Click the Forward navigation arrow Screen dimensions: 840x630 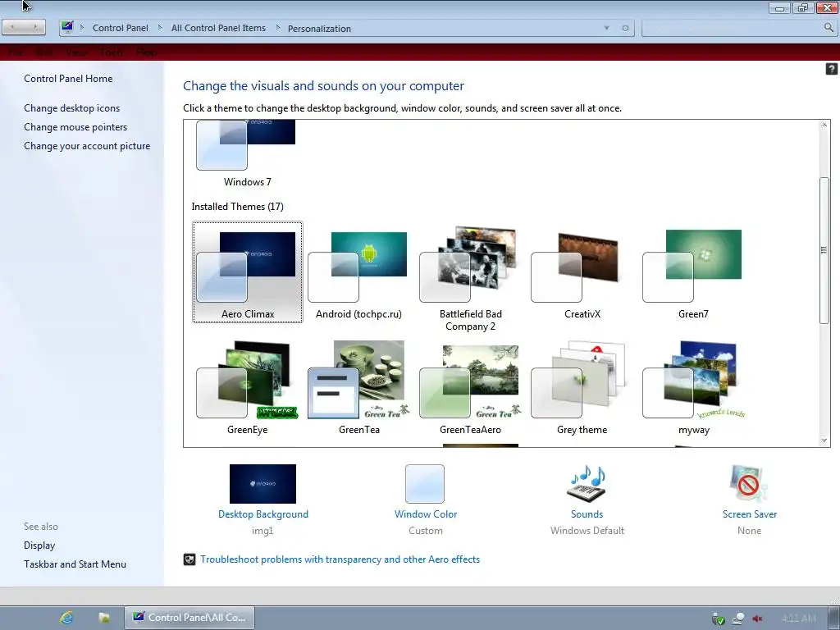pos(34,27)
